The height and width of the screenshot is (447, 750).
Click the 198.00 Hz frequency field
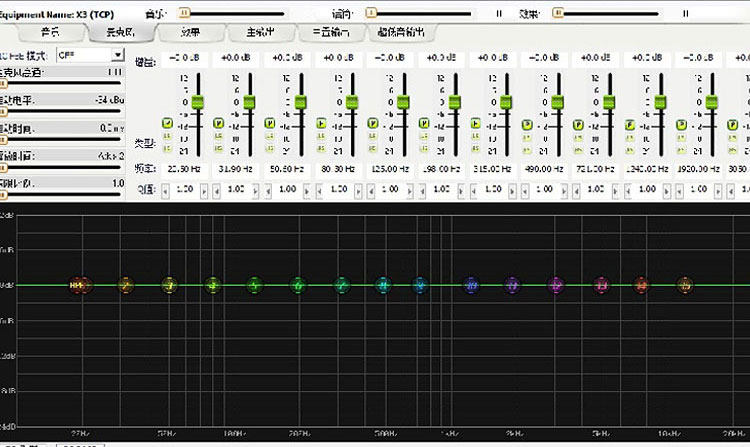click(x=439, y=169)
